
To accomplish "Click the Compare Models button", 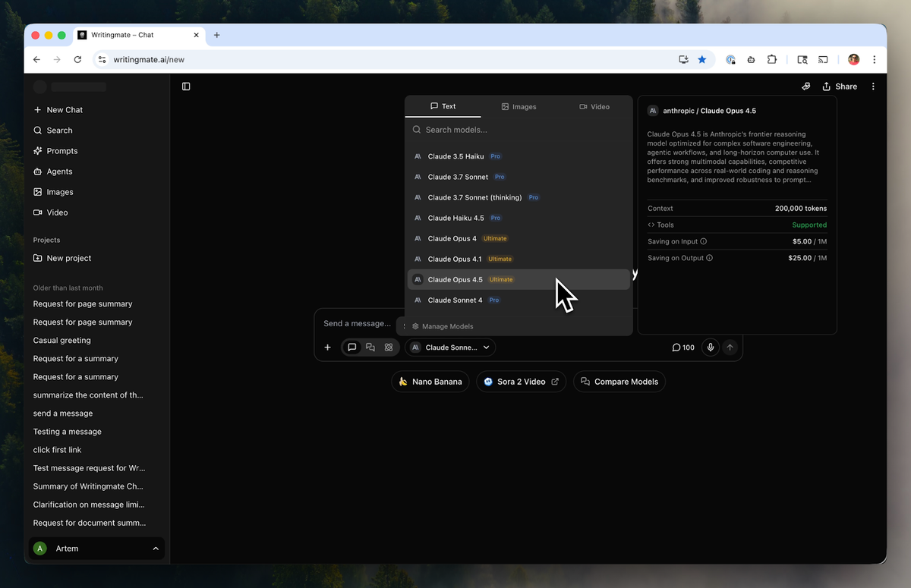I will point(619,382).
